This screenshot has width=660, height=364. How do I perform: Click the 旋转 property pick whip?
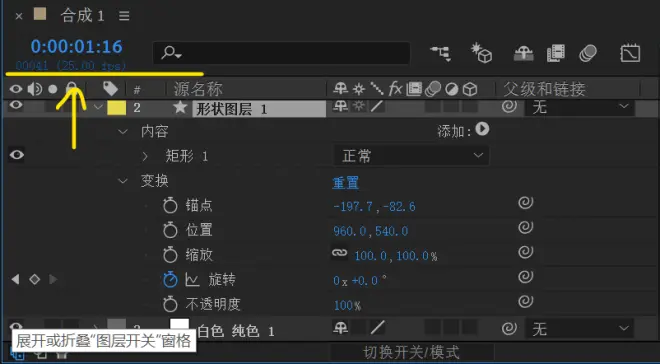click(525, 277)
